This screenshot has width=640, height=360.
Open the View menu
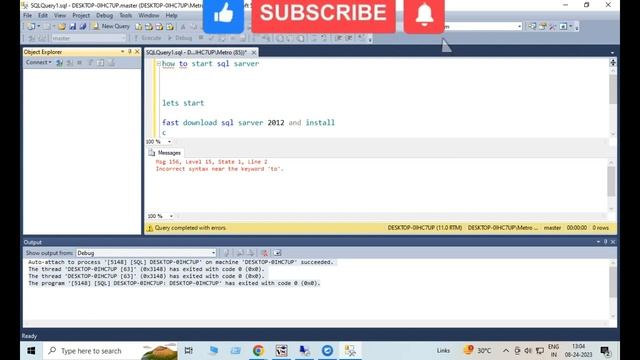click(60, 16)
